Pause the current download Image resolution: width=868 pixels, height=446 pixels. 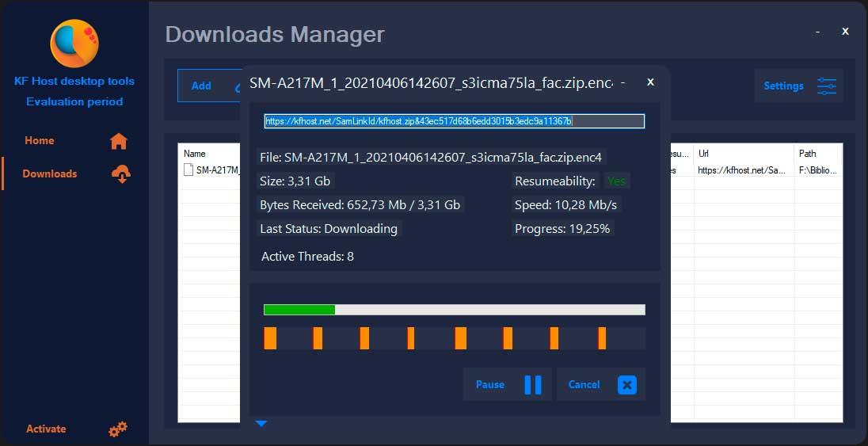[x=508, y=384]
